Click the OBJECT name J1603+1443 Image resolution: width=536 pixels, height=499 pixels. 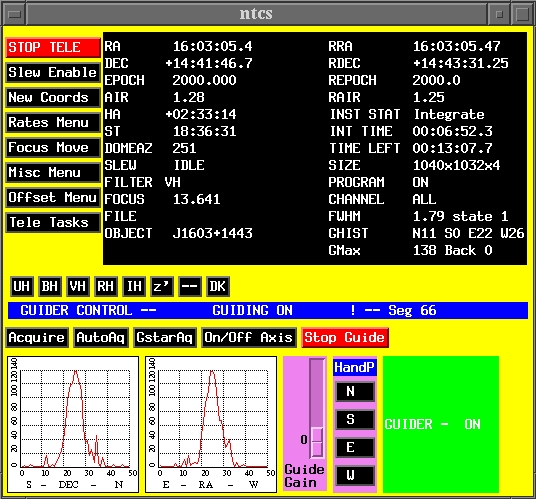[x=213, y=233]
